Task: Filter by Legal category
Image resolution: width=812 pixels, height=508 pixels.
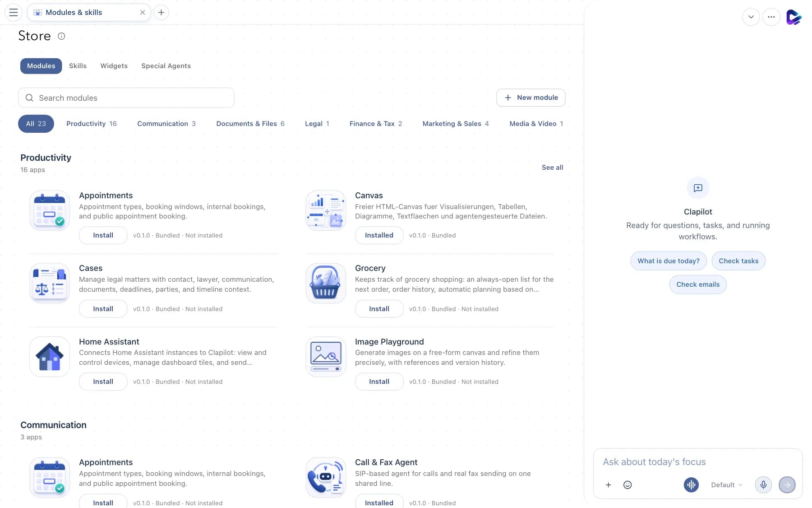Action: click(317, 124)
